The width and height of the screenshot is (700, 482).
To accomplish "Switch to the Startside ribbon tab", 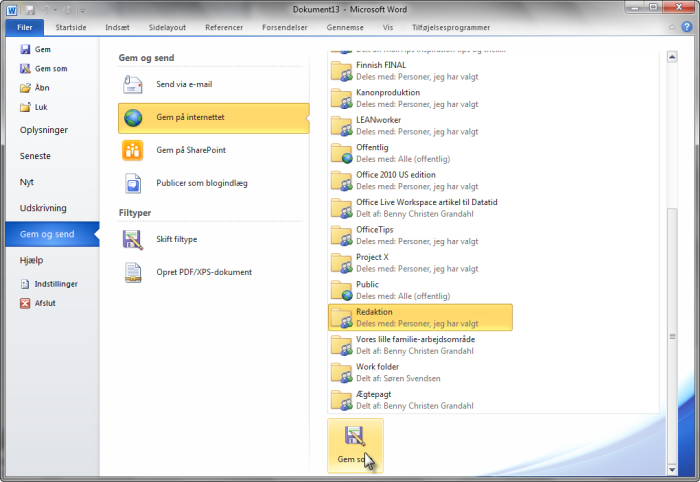I will point(71,27).
